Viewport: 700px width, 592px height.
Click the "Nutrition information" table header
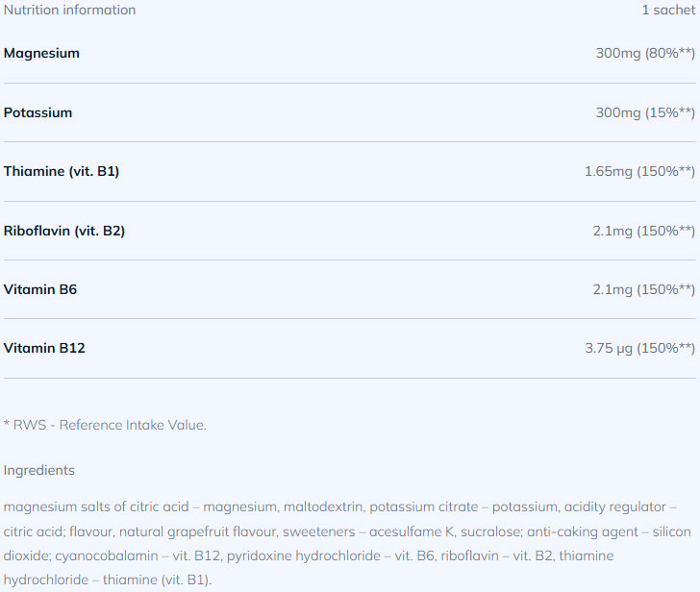(69, 11)
